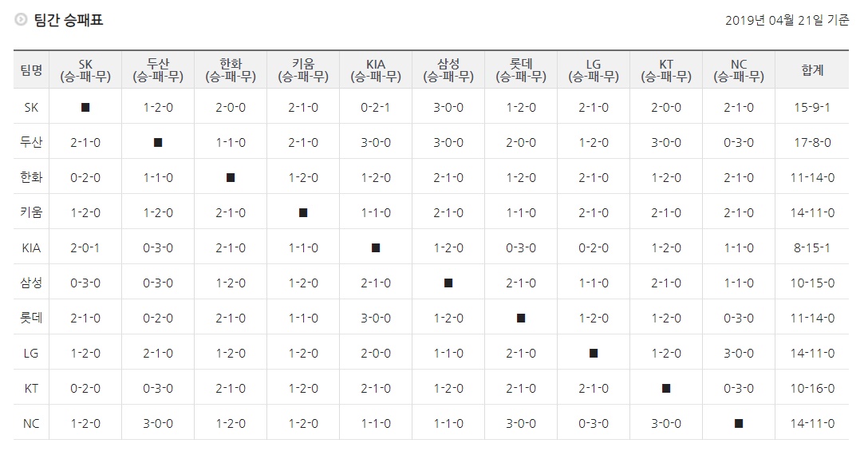Click the 2019년 04월 21일 기준 date text

787,21
